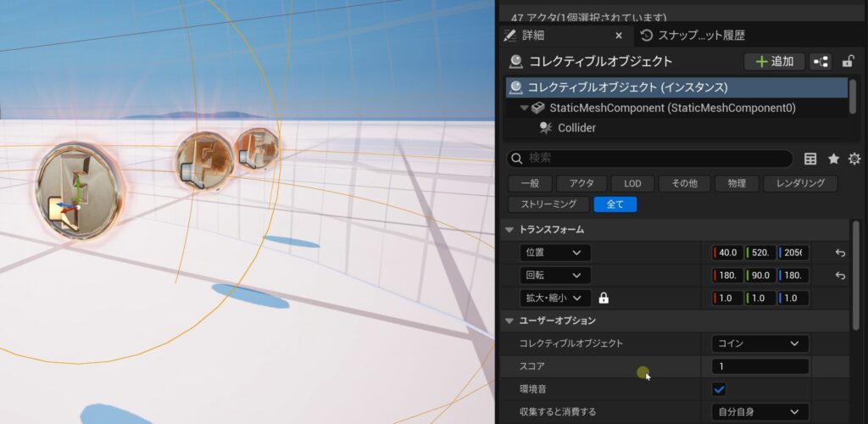Select the Collider component
This screenshot has height=424, width=868.
pos(576,128)
